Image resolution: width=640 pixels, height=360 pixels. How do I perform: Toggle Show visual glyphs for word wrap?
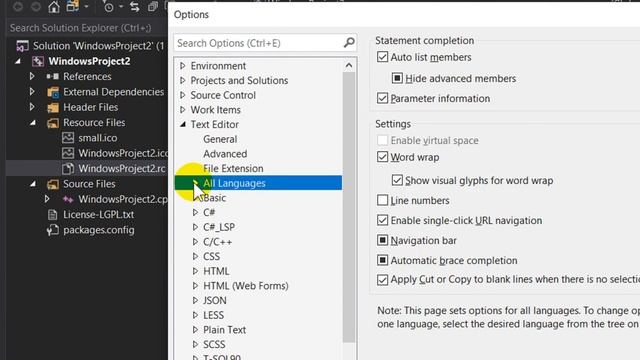(397, 180)
